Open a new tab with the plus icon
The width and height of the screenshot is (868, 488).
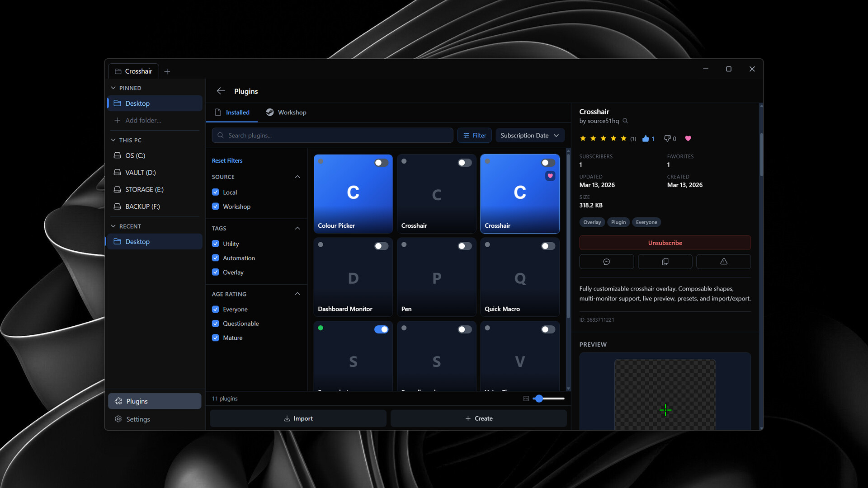point(167,71)
